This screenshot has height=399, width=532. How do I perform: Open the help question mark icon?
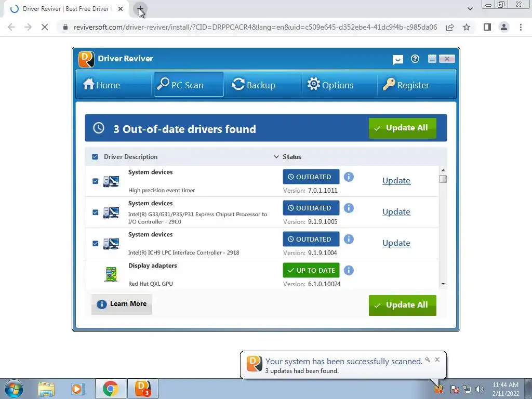coord(415,59)
